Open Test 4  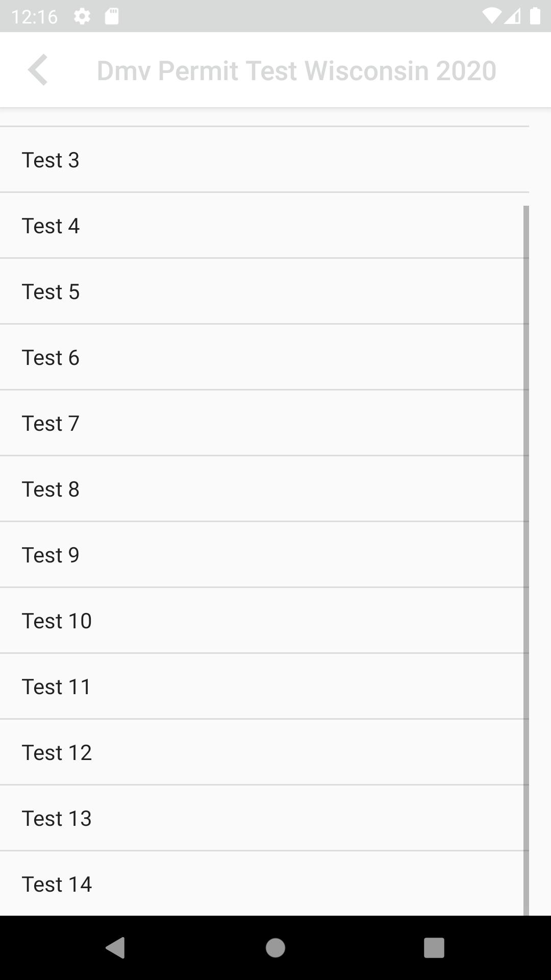[x=264, y=226]
